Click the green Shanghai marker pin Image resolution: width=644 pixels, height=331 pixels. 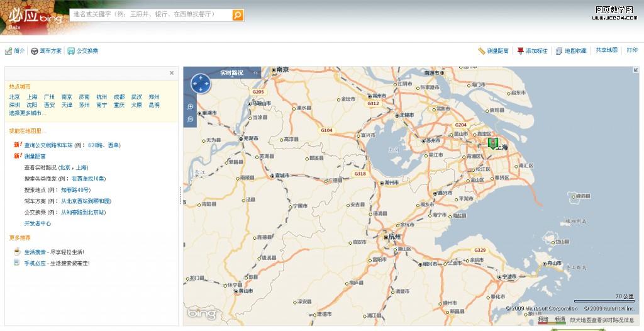pyautogui.click(x=493, y=143)
